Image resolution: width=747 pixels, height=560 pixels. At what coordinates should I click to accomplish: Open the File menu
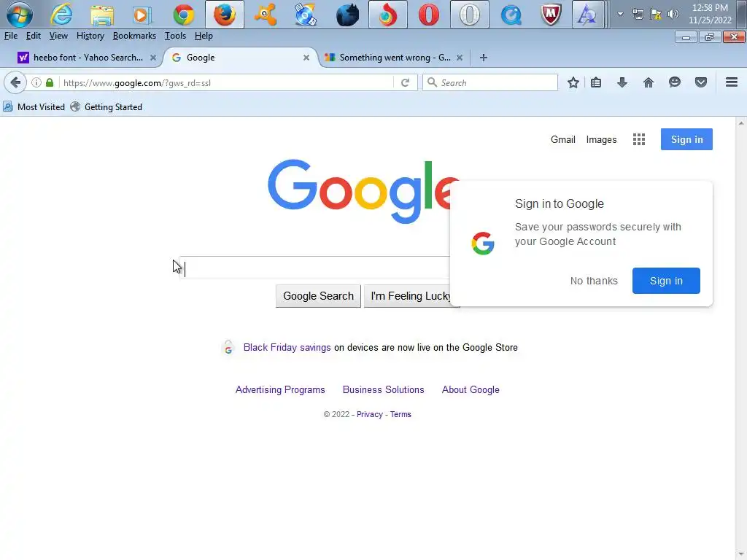11,36
